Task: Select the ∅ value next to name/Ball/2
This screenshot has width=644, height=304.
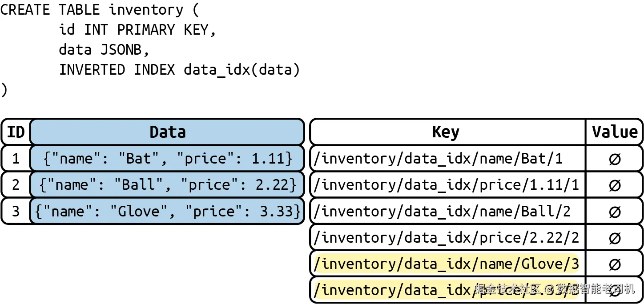Action: (614, 211)
